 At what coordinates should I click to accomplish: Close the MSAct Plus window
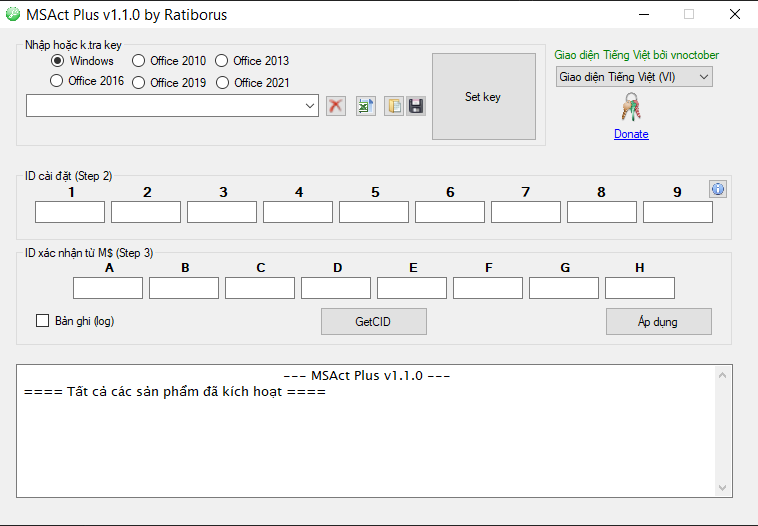tap(735, 15)
